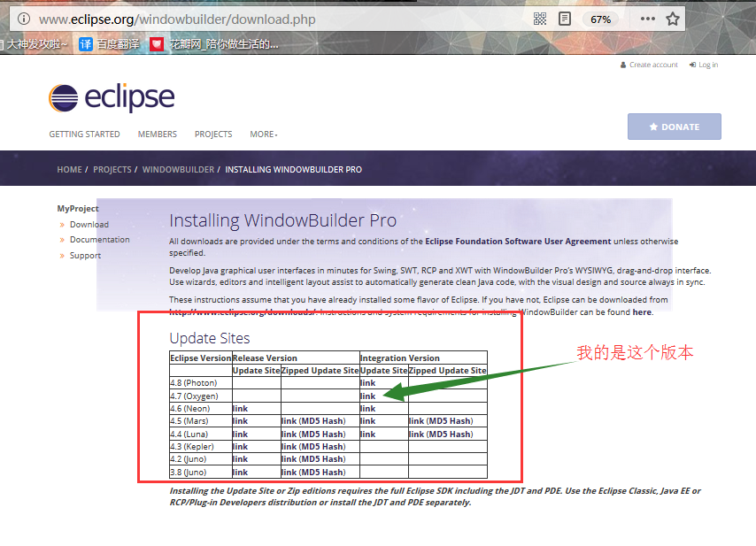Open Eclipse Foundation Software User Agreement link
The width and height of the screenshot is (756, 546).
pyautogui.click(x=518, y=242)
